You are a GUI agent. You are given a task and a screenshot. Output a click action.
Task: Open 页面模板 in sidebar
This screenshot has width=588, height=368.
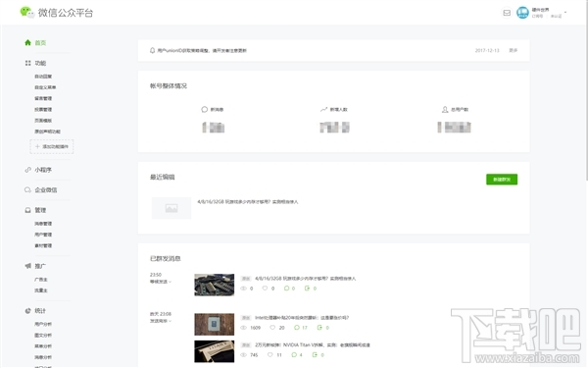[43, 121]
